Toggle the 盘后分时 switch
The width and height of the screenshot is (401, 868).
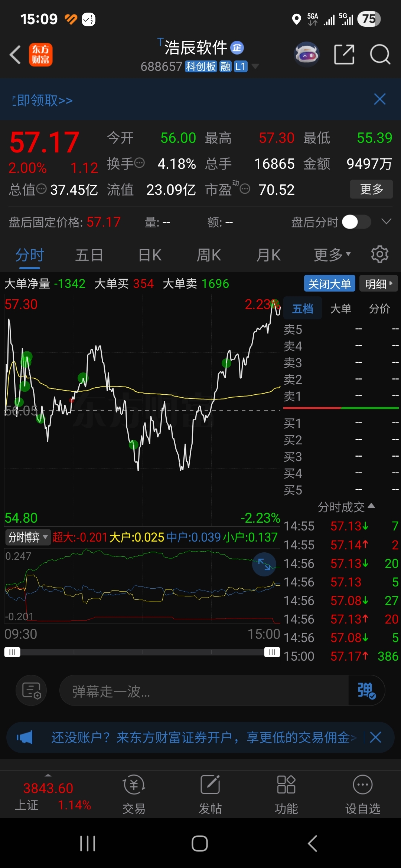(x=356, y=222)
